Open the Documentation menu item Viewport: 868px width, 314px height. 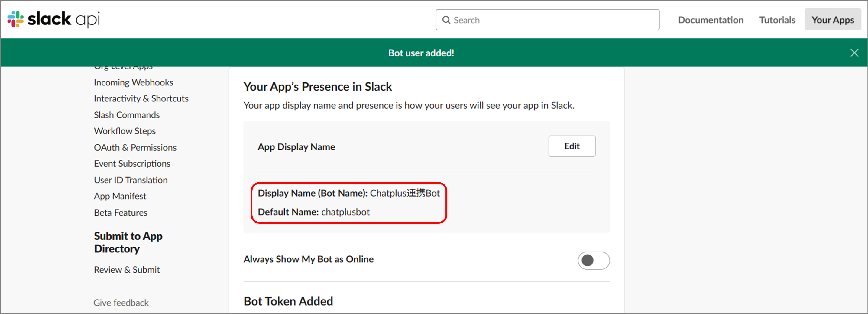tap(711, 20)
